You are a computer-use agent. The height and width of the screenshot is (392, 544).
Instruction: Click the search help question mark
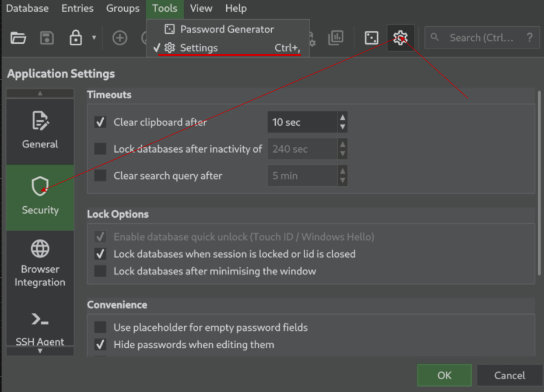tap(529, 38)
